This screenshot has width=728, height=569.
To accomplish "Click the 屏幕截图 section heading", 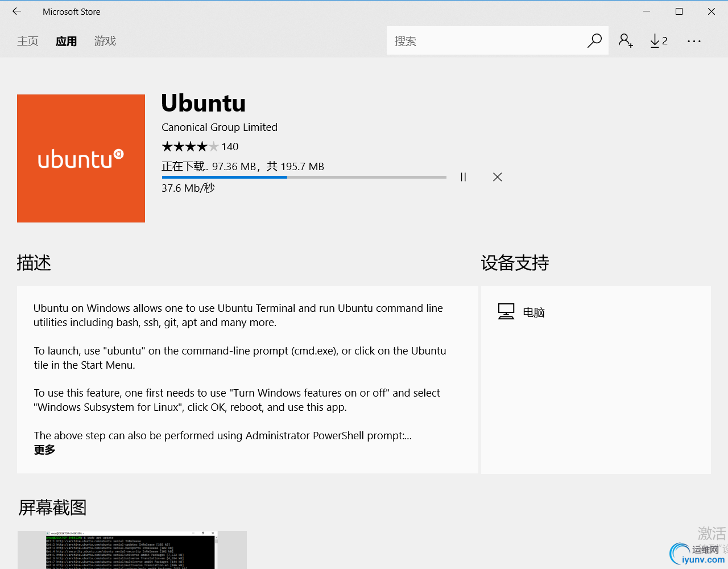I will coord(52,508).
